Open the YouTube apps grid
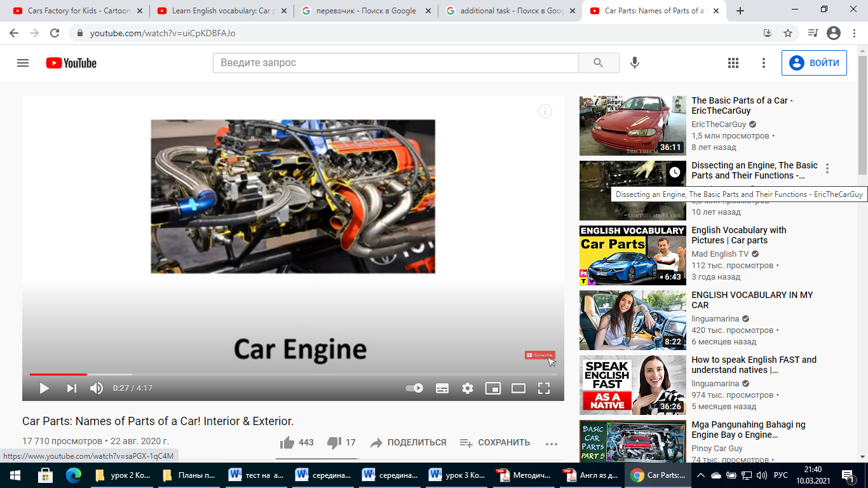Image resolution: width=868 pixels, height=488 pixels. click(733, 63)
